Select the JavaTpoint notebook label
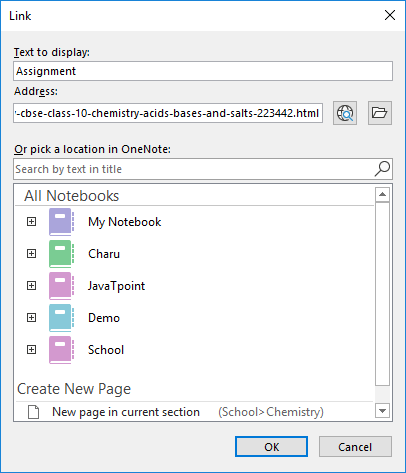The width and height of the screenshot is (406, 473). (x=116, y=286)
